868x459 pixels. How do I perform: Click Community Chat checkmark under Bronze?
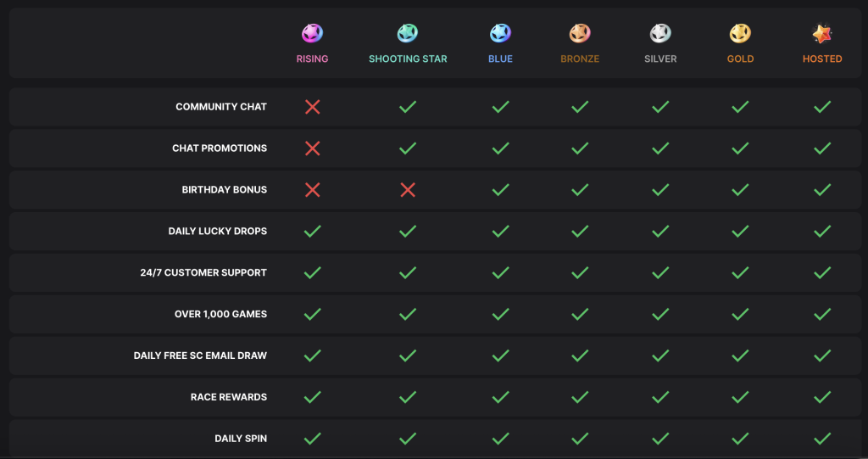pyautogui.click(x=580, y=106)
